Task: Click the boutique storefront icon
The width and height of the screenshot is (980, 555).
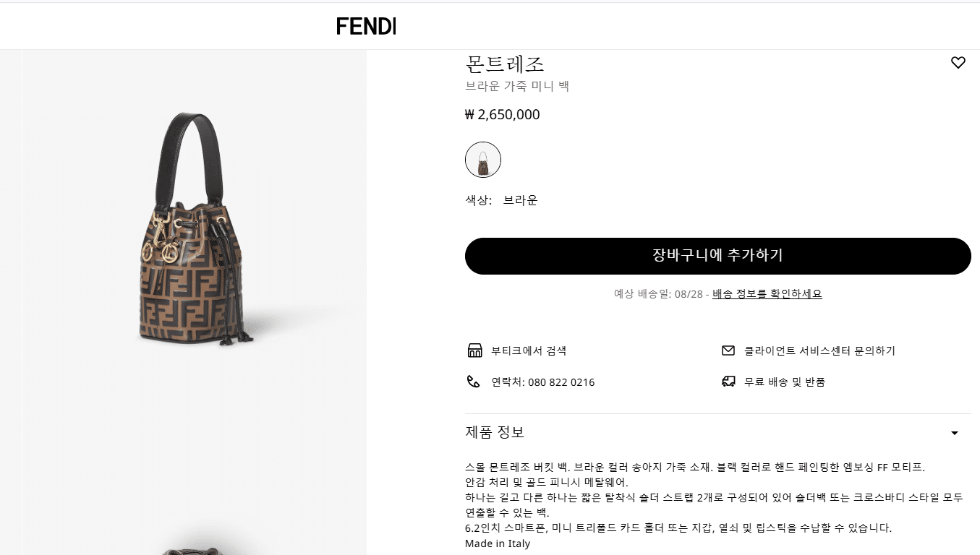Action: [474, 351]
